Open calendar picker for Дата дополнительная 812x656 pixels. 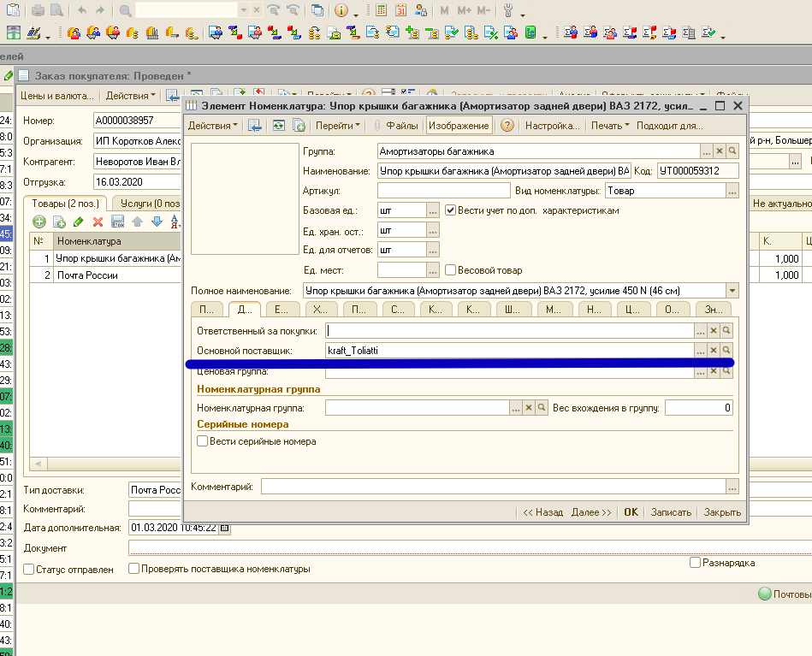pos(225,528)
